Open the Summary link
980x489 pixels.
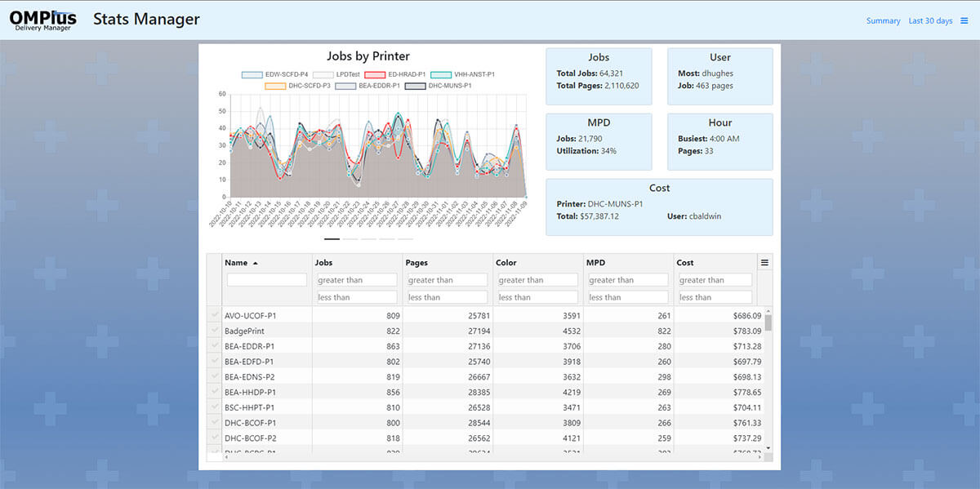883,21
